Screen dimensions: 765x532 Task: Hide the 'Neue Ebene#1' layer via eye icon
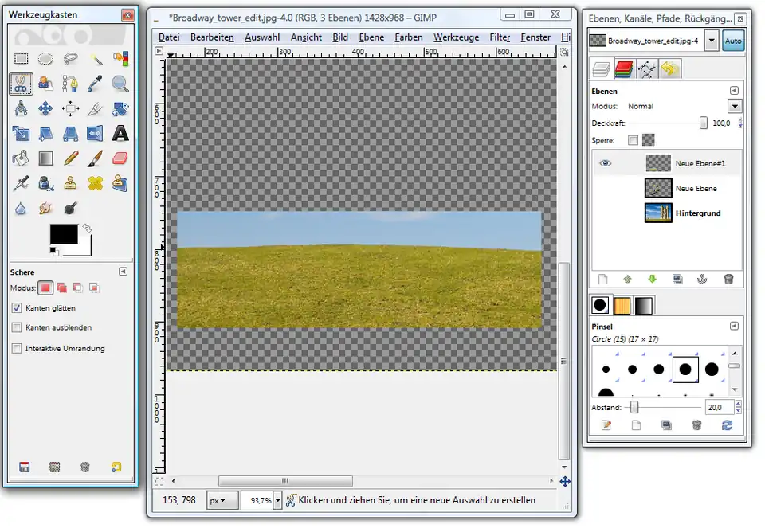pyautogui.click(x=605, y=162)
